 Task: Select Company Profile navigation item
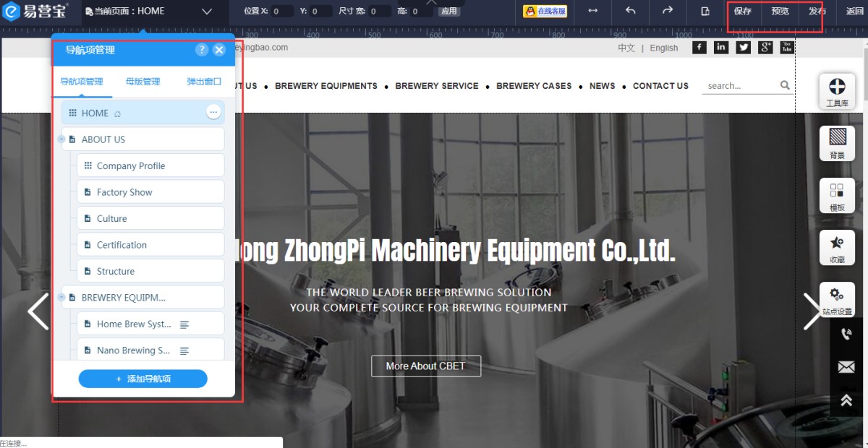[150, 165]
